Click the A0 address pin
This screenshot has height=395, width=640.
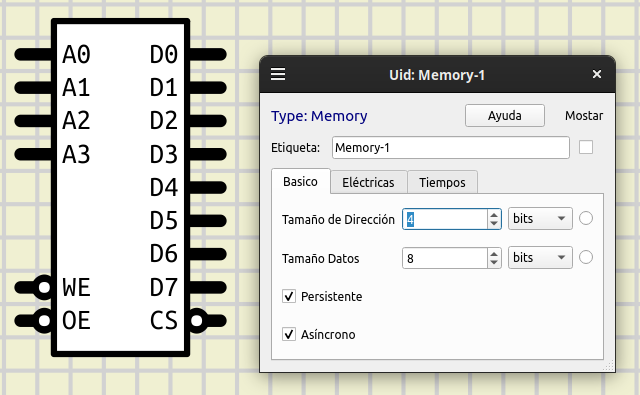click(x=33, y=54)
